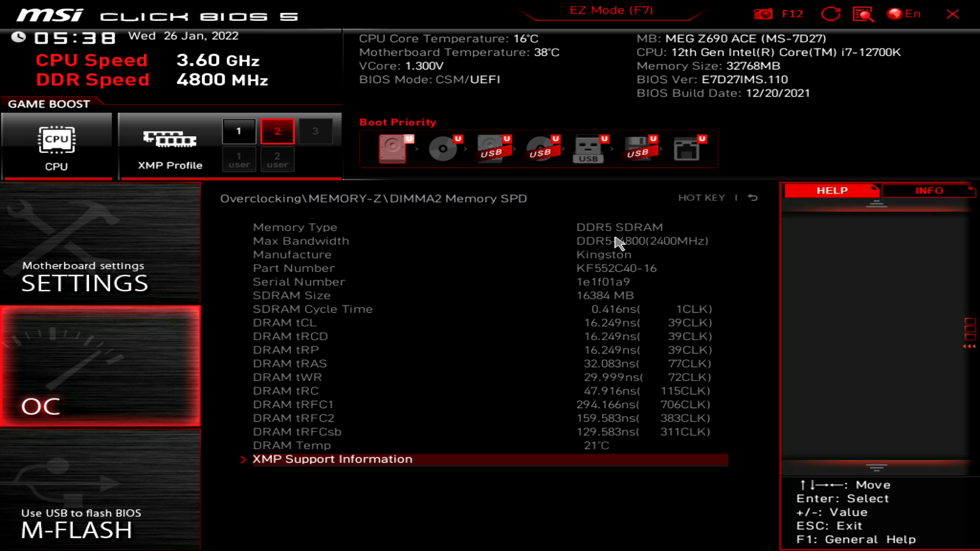980x551 pixels.
Task: Expand XMP Support Information
Action: tap(332, 459)
